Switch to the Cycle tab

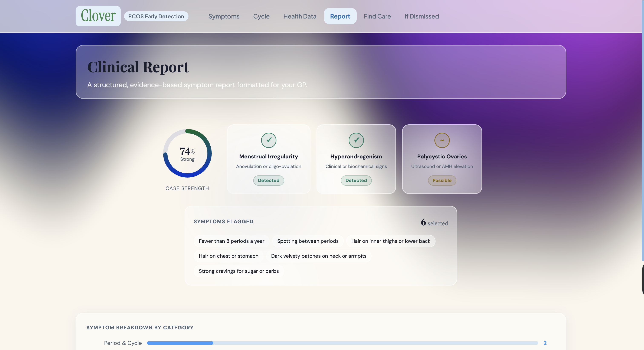point(261,16)
